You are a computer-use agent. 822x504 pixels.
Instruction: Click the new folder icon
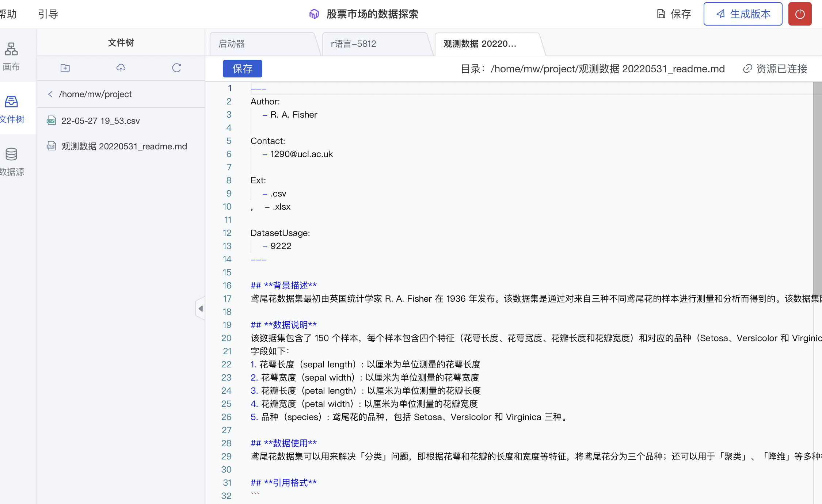[x=65, y=68]
